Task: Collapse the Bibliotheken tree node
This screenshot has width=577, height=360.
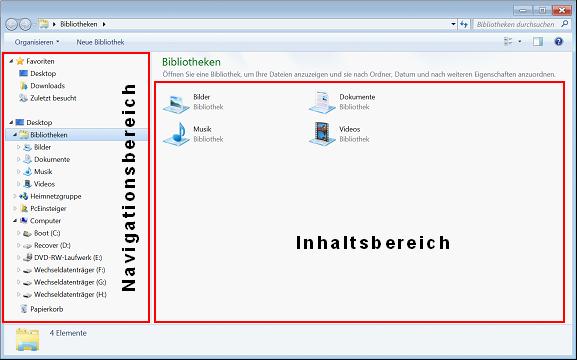Action: coord(15,135)
